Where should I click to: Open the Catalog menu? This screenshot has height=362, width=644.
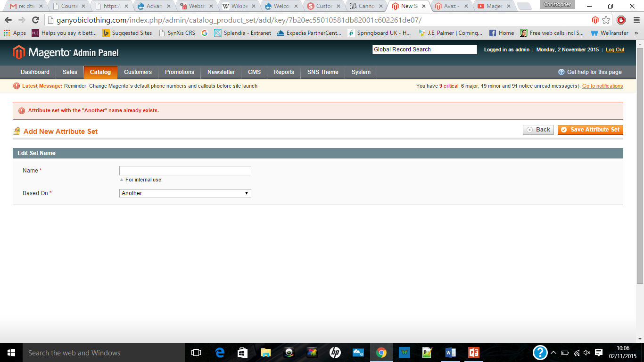(x=100, y=72)
